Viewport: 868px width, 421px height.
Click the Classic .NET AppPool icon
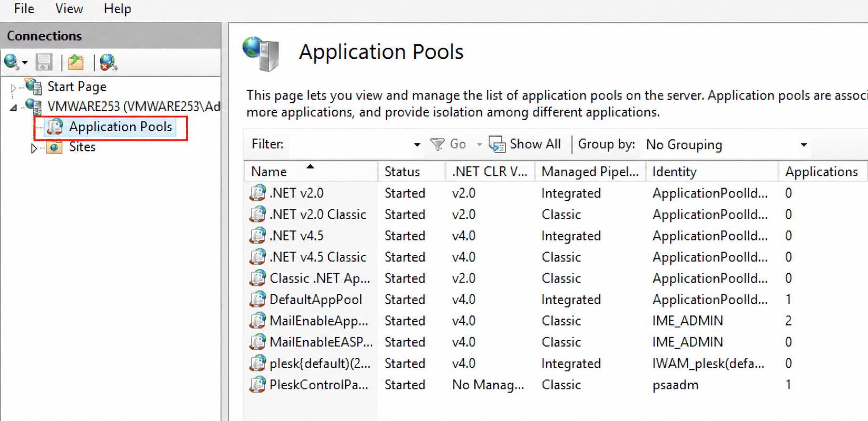pyautogui.click(x=258, y=278)
